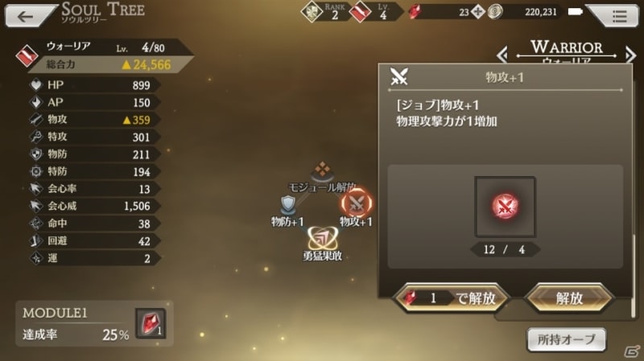This screenshot has height=361, width=644.
Task: Tap the Warrior job emblem icon
Action: (27, 56)
